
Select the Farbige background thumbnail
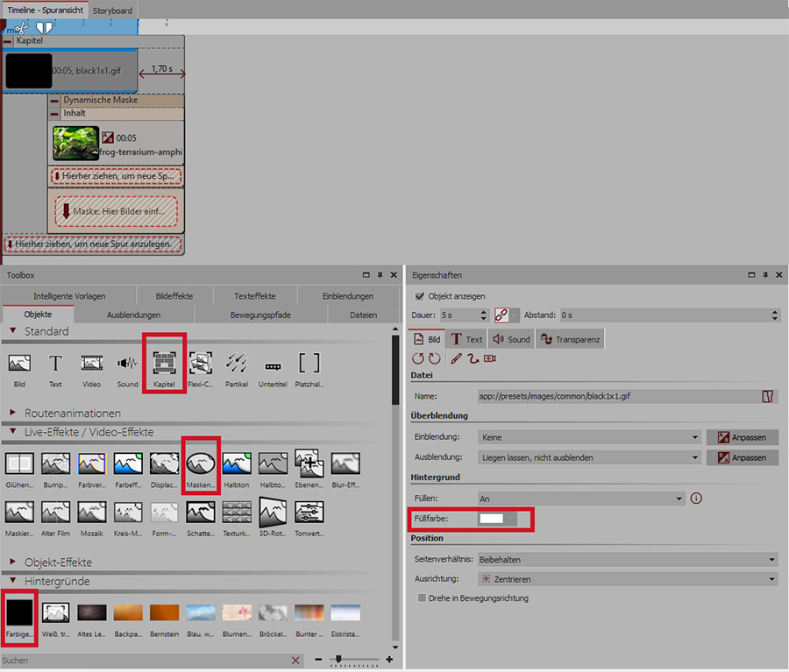tap(19, 613)
